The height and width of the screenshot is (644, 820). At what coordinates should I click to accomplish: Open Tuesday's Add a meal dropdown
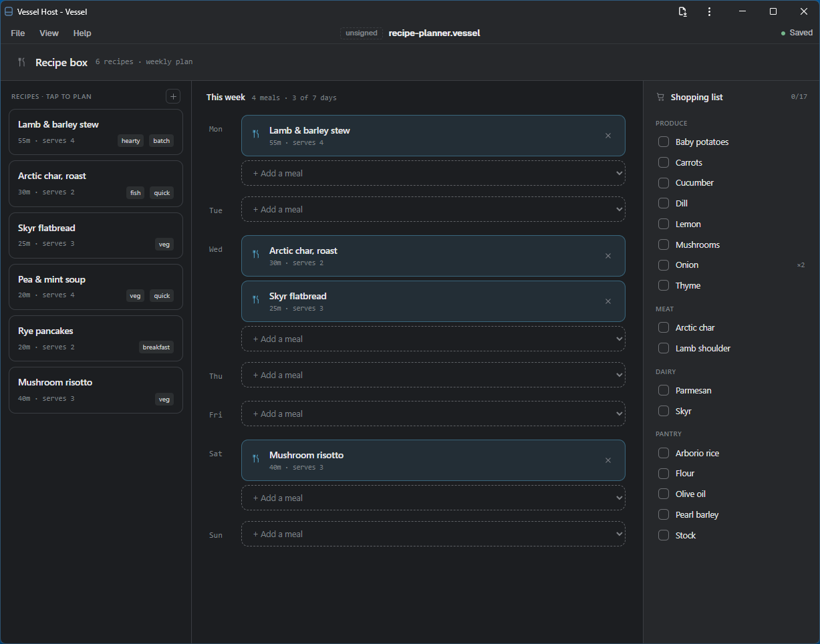433,209
